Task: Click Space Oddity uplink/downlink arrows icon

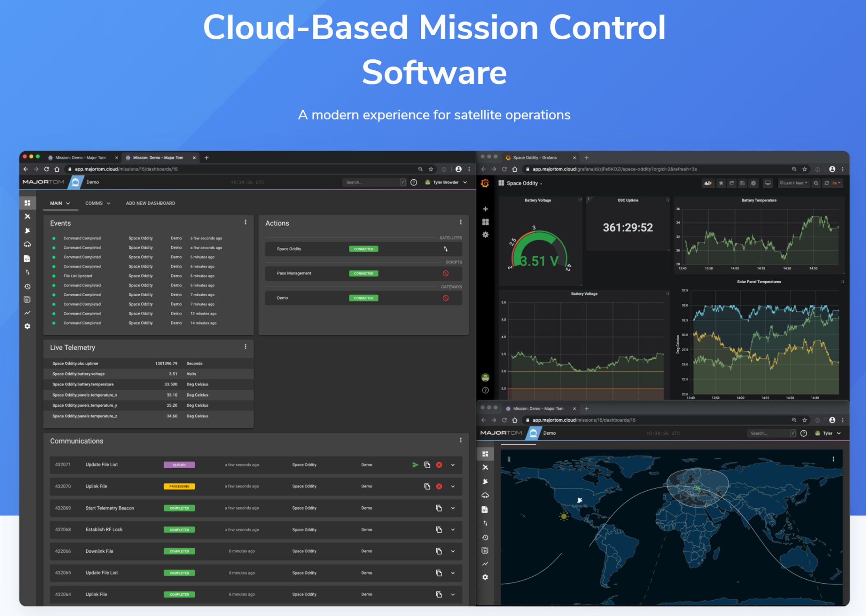Action: coord(446,249)
